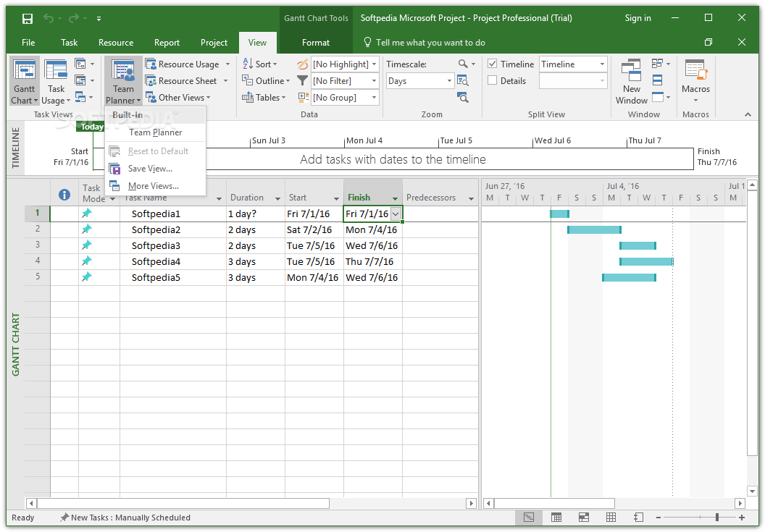Open the date picker arrow in Finish cell
The width and height of the screenshot is (765, 532).
396,214
